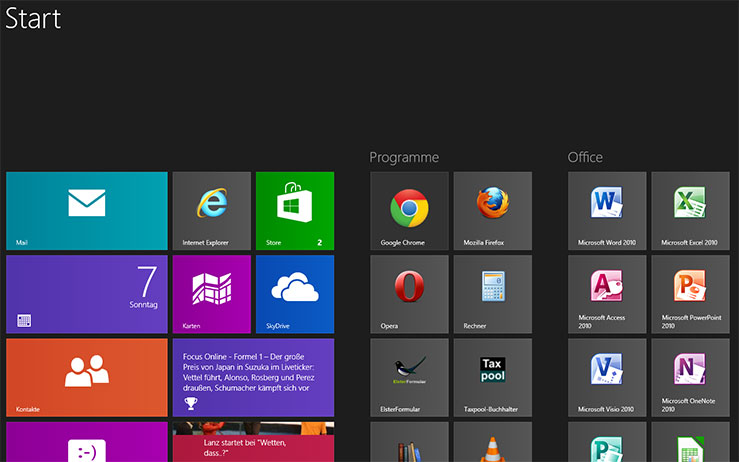This screenshot has width=739, height=462.
Task: Open the books icon tile below ElsterFormular
Action: (x=409, y=442)
